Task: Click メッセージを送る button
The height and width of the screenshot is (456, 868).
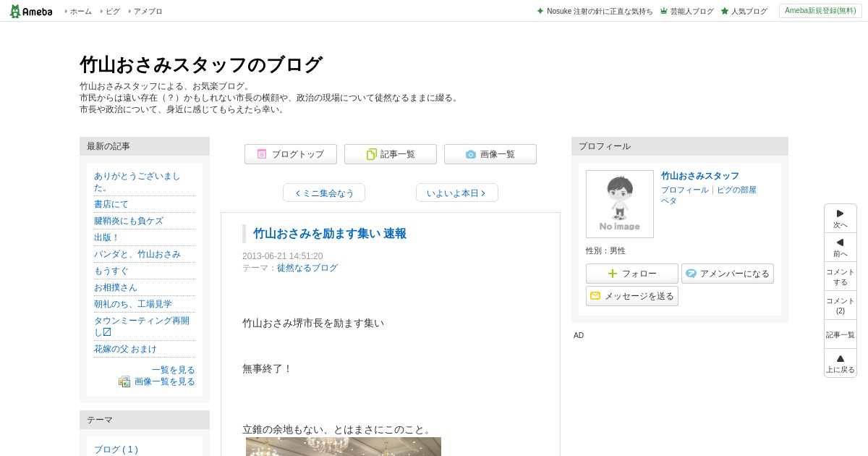Action: [x=632, y=296]
